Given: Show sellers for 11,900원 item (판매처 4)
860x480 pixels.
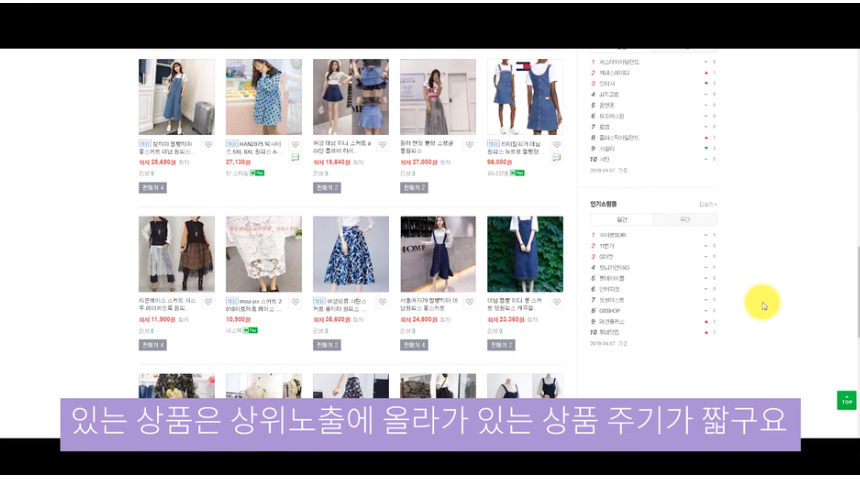Looking at the screenshot, I should click(x=152, y=345).
